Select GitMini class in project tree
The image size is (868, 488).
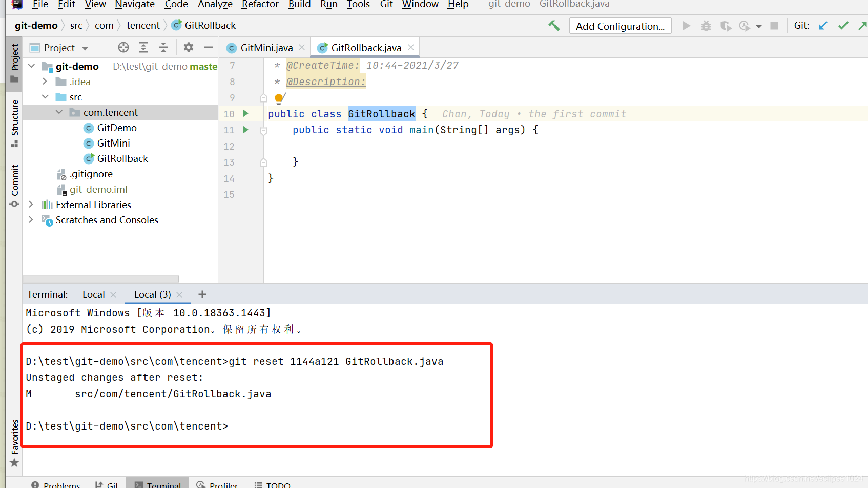tap(113, 143)
